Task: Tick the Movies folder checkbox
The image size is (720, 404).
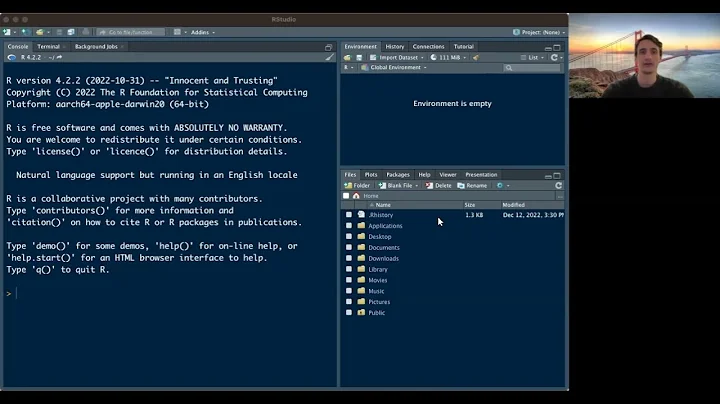Action: (349, 280)
